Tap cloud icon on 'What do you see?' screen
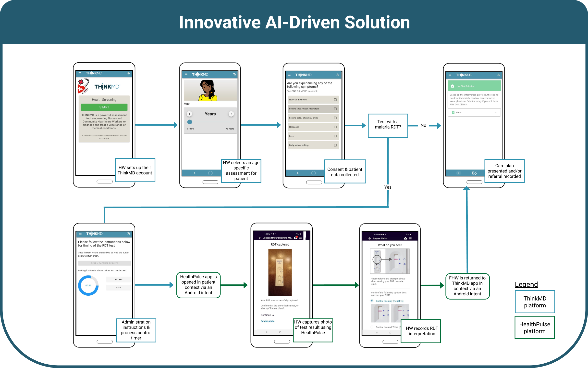 [x=405, y=238]
